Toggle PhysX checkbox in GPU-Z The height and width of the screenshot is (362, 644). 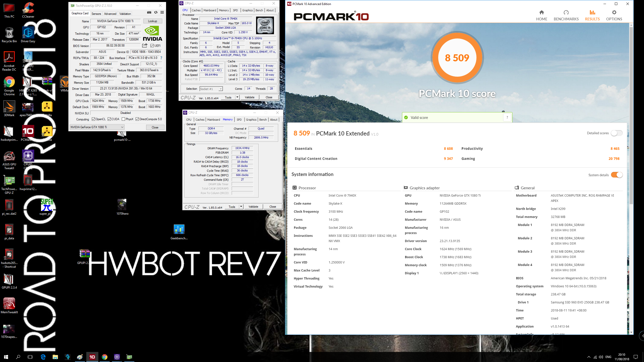123,119
